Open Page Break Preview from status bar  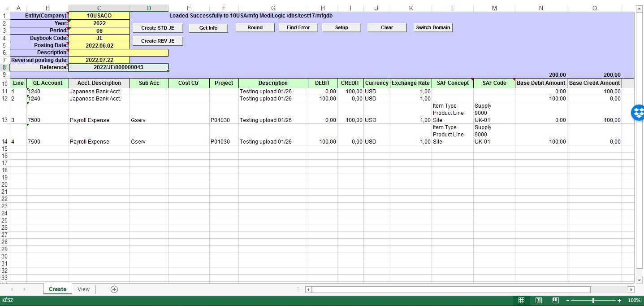pyautogui.click(x=555, y=301)
